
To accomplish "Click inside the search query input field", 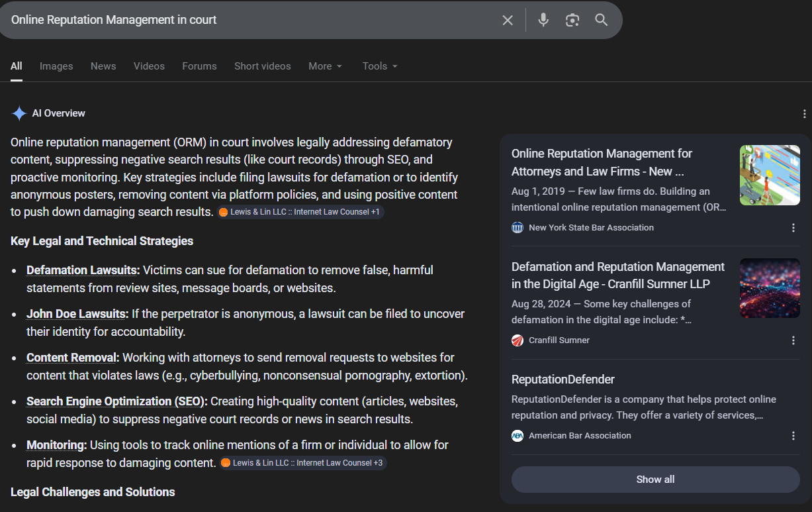I will (251, 20).
